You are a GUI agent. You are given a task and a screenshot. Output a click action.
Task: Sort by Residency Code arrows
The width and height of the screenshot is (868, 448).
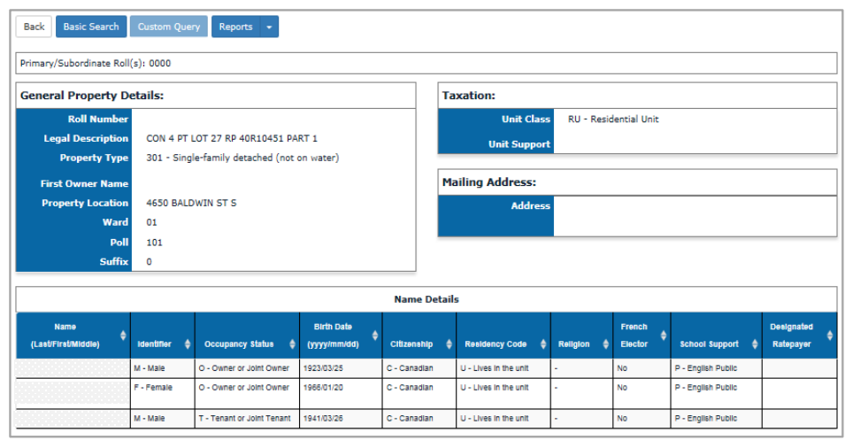[543, 344]
